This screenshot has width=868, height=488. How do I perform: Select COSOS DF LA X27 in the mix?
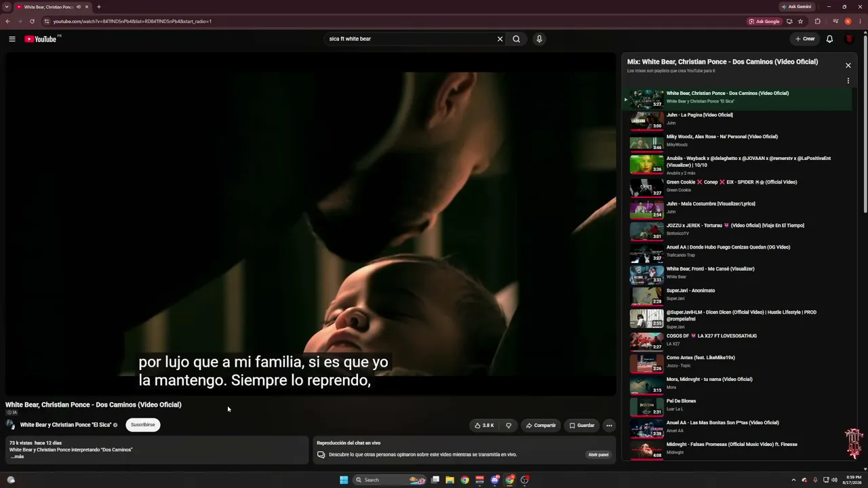(738, 341)
